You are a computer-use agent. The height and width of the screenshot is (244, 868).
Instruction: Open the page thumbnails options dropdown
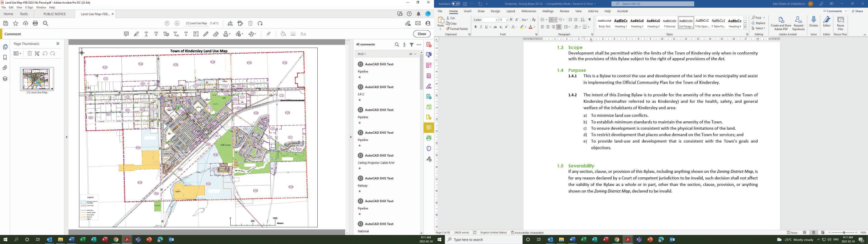point(18,54)
